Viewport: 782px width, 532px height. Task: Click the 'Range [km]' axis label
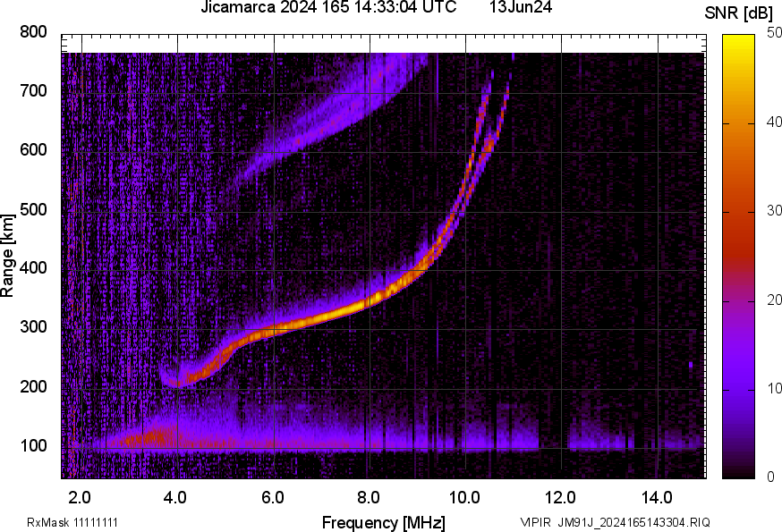pyautogui.click(x=7, y=256)
